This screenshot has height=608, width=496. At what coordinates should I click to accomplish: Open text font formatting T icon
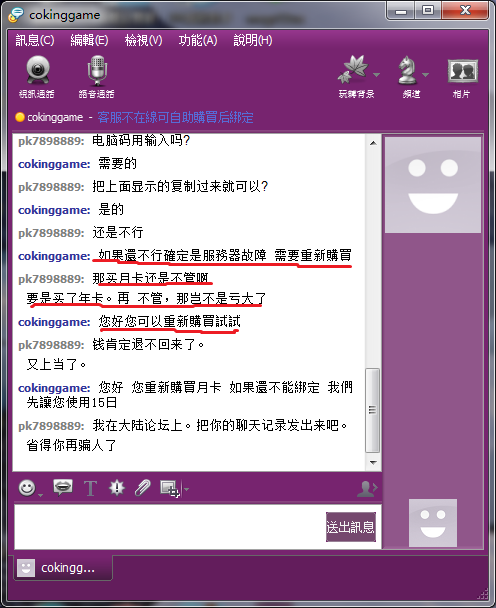[90, 488]
